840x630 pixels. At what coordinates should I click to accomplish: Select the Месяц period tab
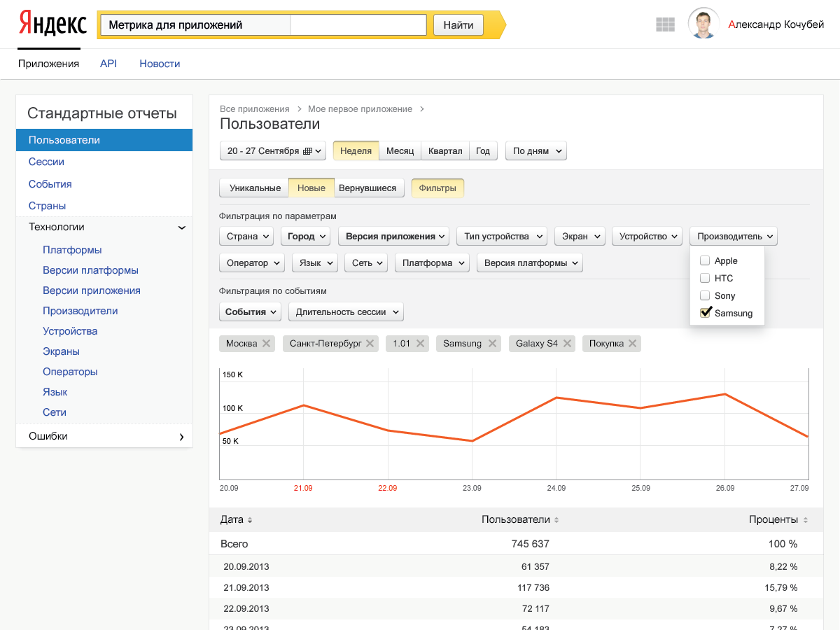pyautogui.click(x=400, y=151)
